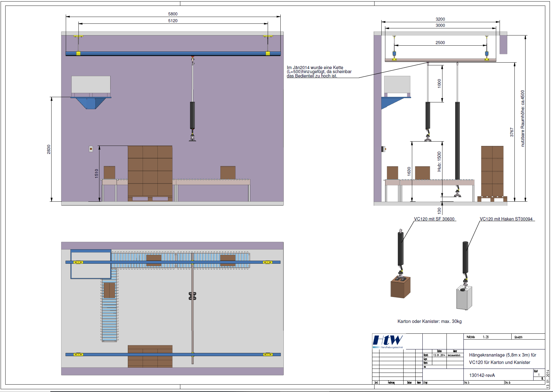Select the carton stack on the pallet in the side view
Screen dimensions: 553x392
[x=492, y=171]
